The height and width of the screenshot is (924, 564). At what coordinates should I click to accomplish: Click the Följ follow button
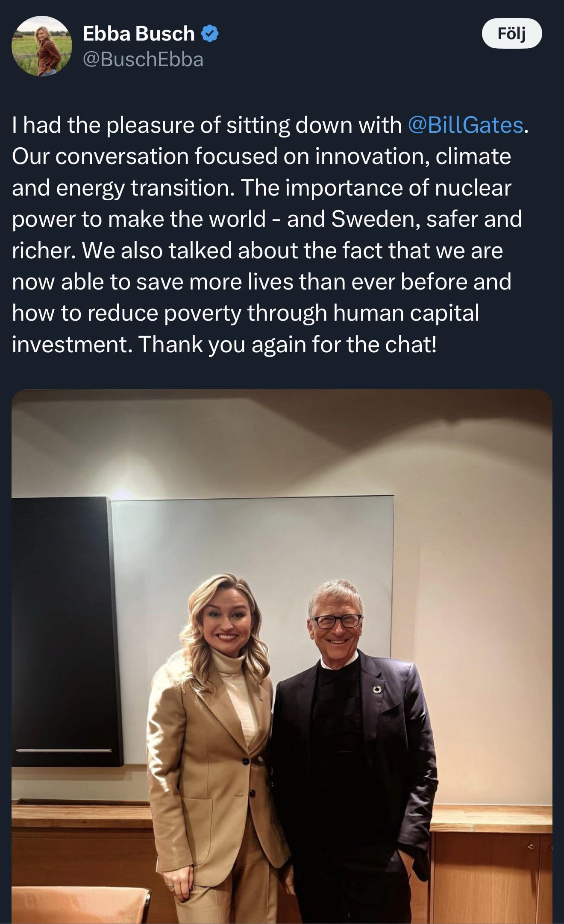pos(511,33)
